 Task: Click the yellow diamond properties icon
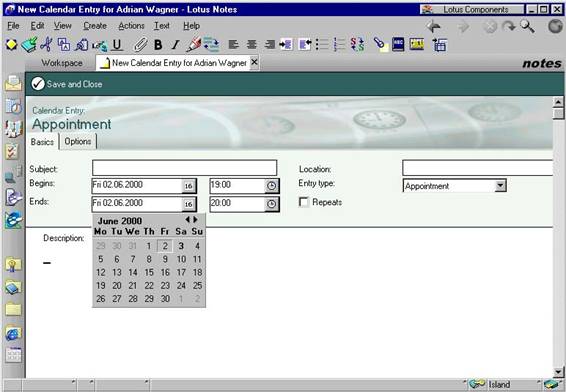pyautogui.click(x=11, y=45)
